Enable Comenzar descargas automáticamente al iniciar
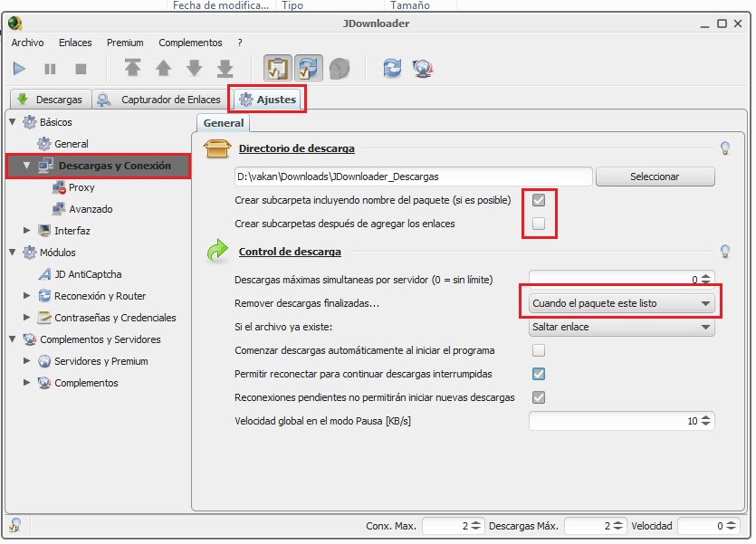The height and width of the screenshot is (544, 756). tap(539, 350)
